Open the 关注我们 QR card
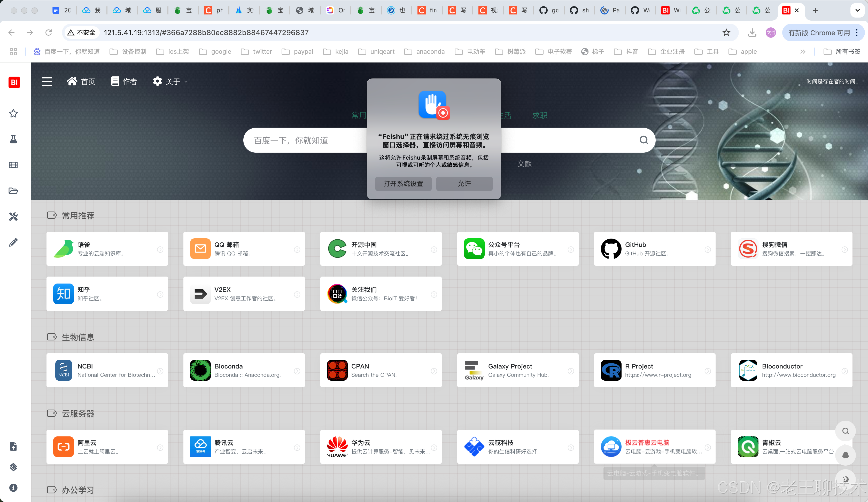This screenshot has width=868, height=502. pyautogui.click(x=381, y=294)
